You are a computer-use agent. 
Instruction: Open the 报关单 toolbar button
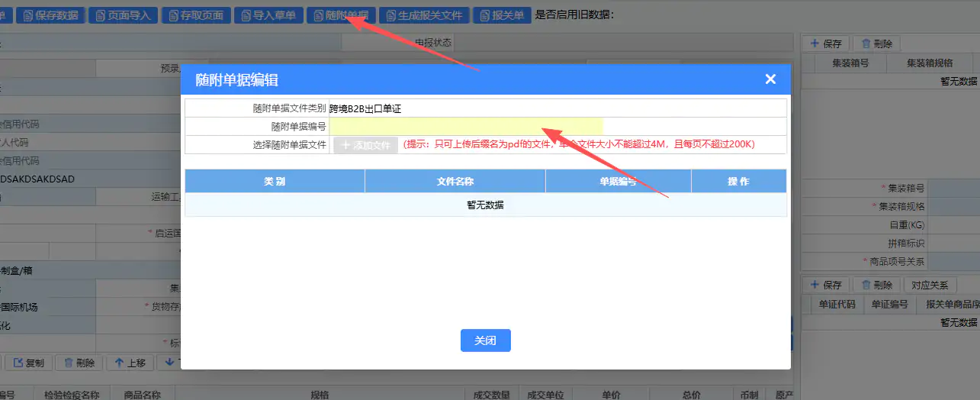click(503, 15)
